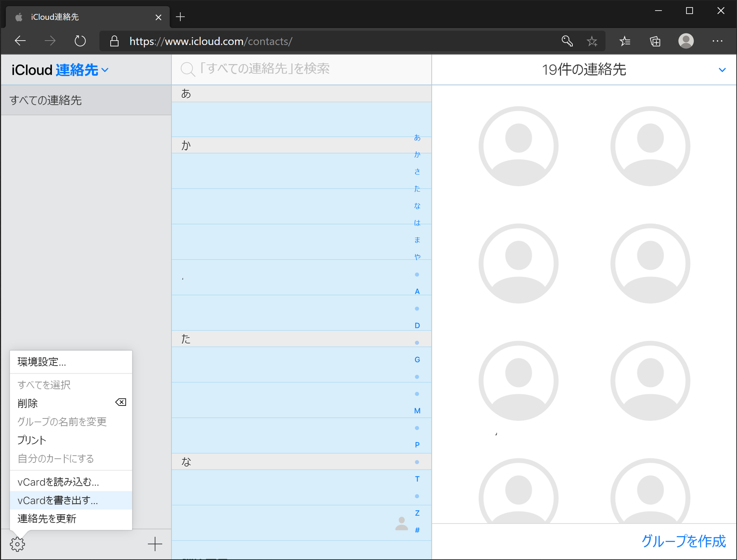Click the key icon in the address bar
Screen dimensions: 737x560
pos(567,41)
